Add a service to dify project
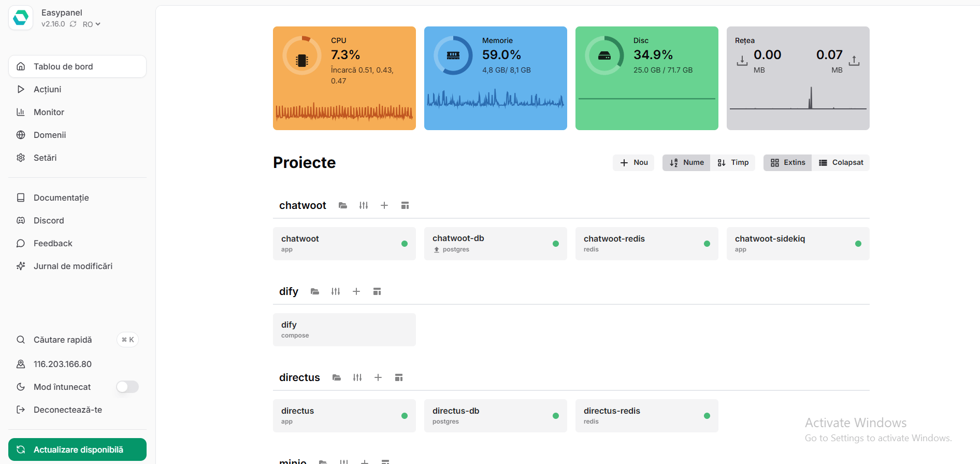980x464 pixels. (x=356, y=292)
